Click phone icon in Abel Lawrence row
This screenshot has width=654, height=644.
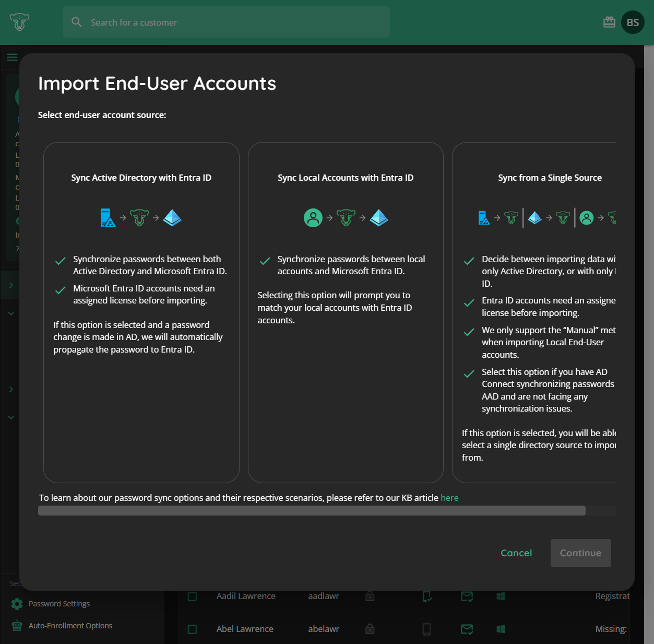[x=427, y=629]
